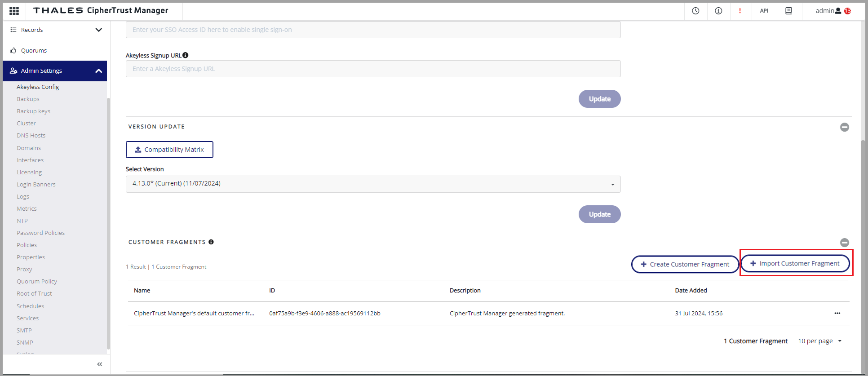Screen dimensions: 868x376
Task: Open the app launcher grid icon
Action: tap(14, 11)
